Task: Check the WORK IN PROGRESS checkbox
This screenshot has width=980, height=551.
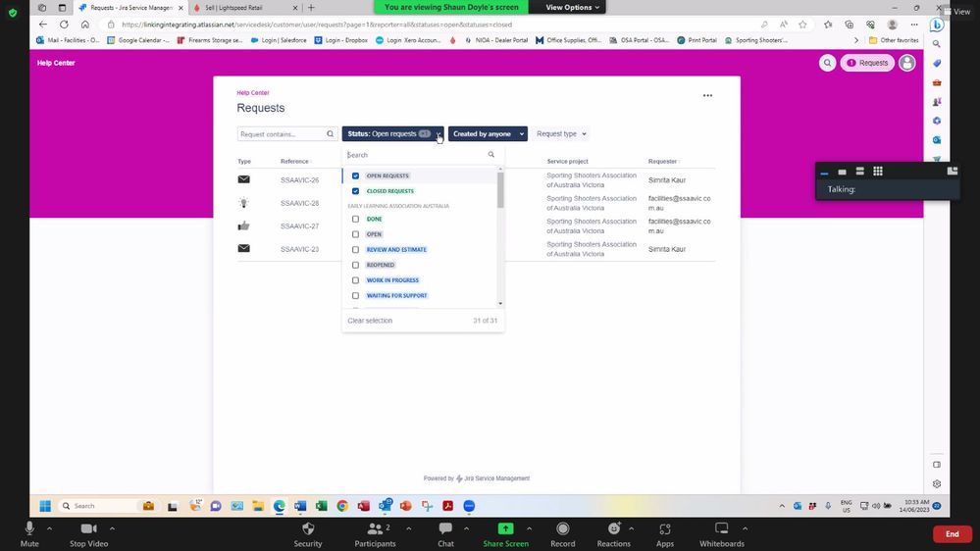Action: [356, 280]
